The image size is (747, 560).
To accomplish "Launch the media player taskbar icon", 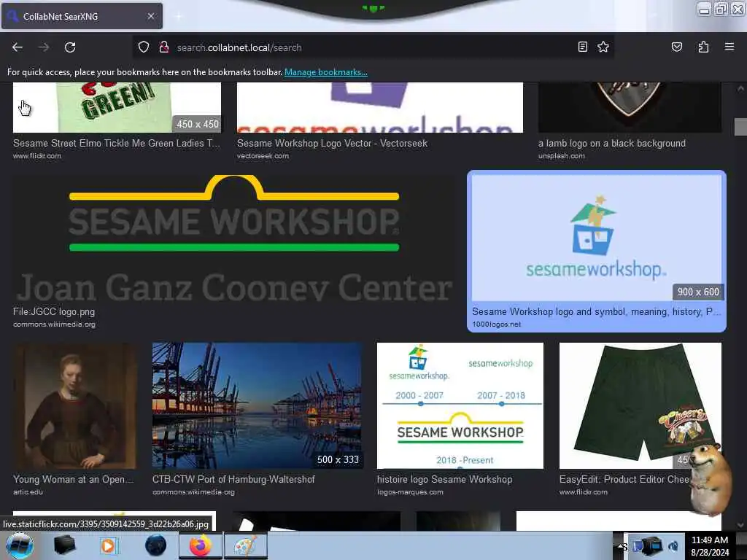I will click(109, 545).
